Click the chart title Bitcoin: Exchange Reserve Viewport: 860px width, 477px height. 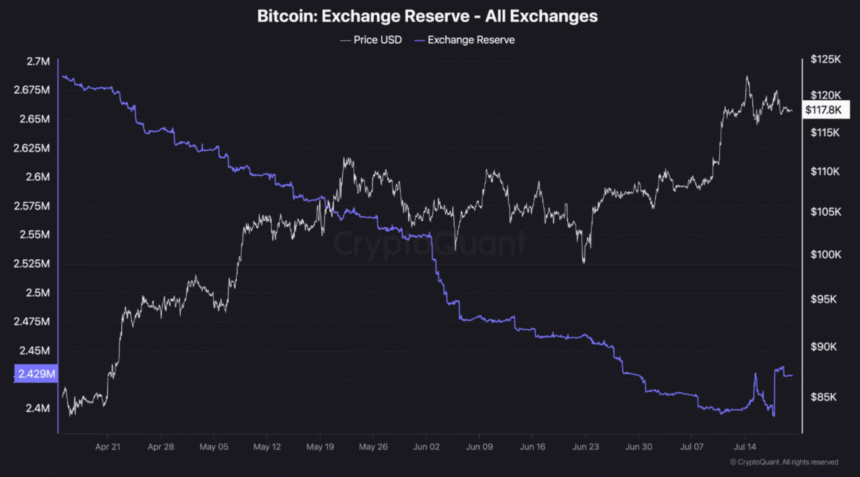pos(429,17)
